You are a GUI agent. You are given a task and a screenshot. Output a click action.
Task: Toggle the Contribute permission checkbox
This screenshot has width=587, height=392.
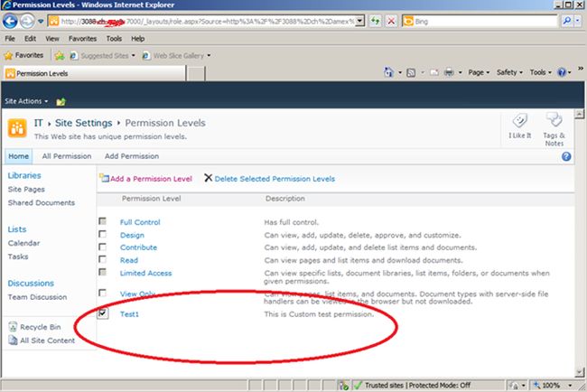pyautogui.click(x=102, y=247)
